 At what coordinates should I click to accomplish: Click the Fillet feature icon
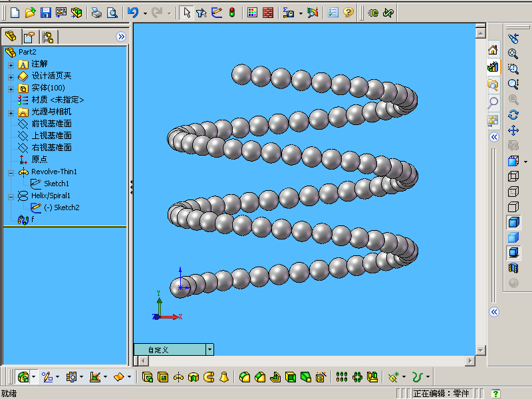point(245,377)
